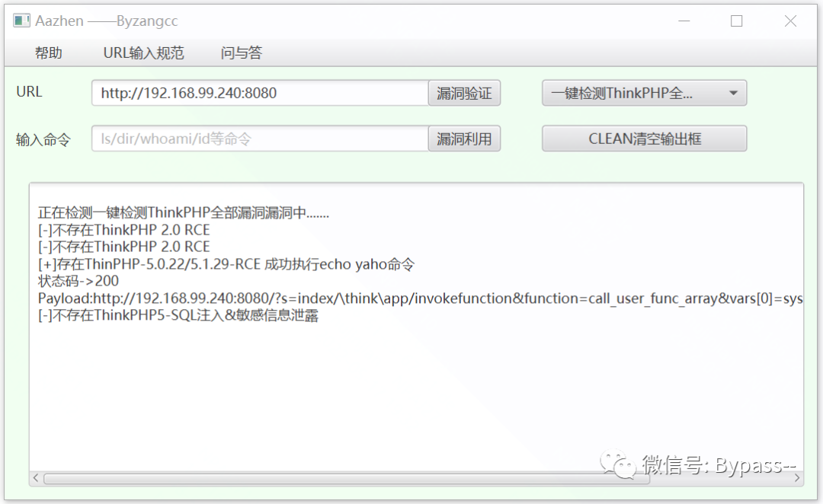The width and height of the screenshot is (823, 504).
Task: Click the scrollbar right arrow
Action: click(x=797, y=478)
